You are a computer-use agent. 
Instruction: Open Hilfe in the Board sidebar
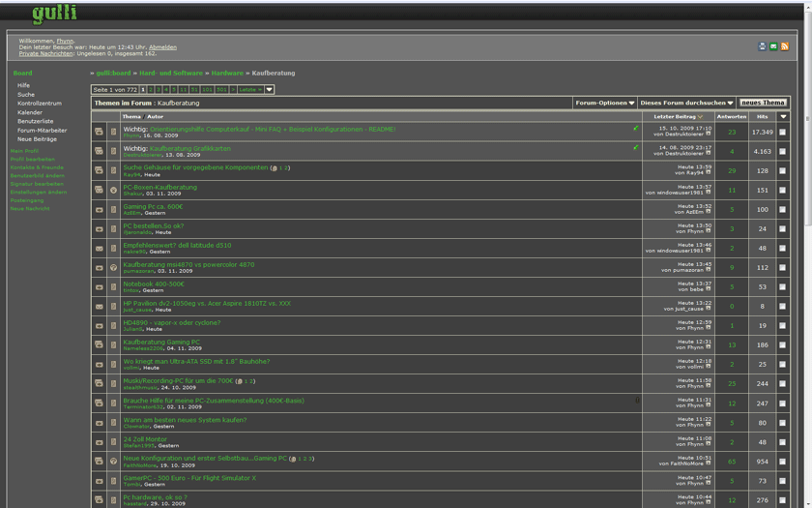23,85
